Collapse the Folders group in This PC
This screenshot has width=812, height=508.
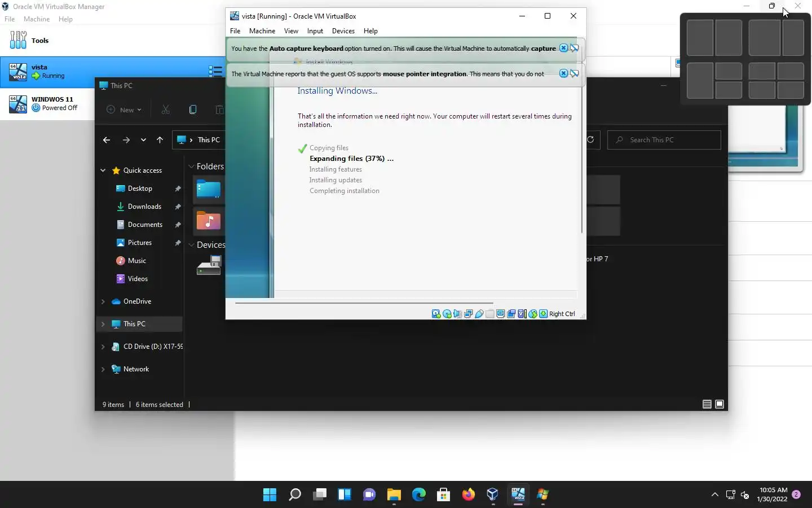(x=191, y=167)
